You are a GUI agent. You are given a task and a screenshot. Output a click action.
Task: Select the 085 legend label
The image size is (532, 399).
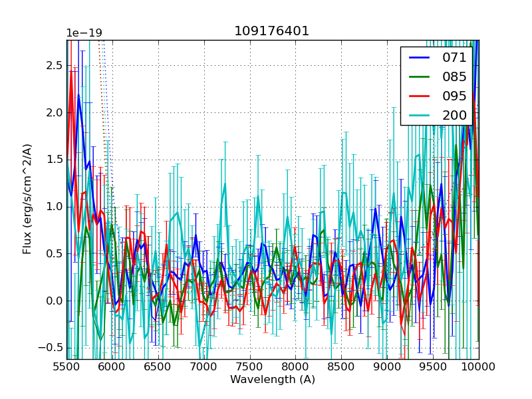pyautogui.click(x=454, y=77)
